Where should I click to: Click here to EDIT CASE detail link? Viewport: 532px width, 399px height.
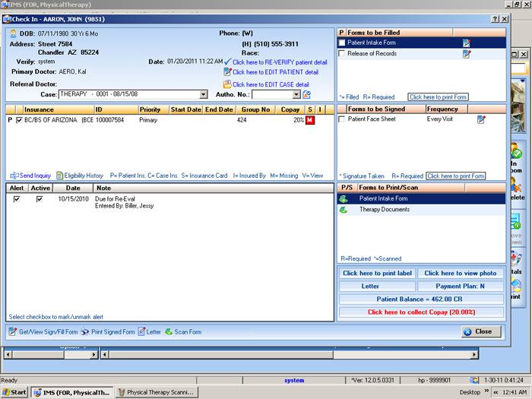pyautogui.click(x=271, y=84)
